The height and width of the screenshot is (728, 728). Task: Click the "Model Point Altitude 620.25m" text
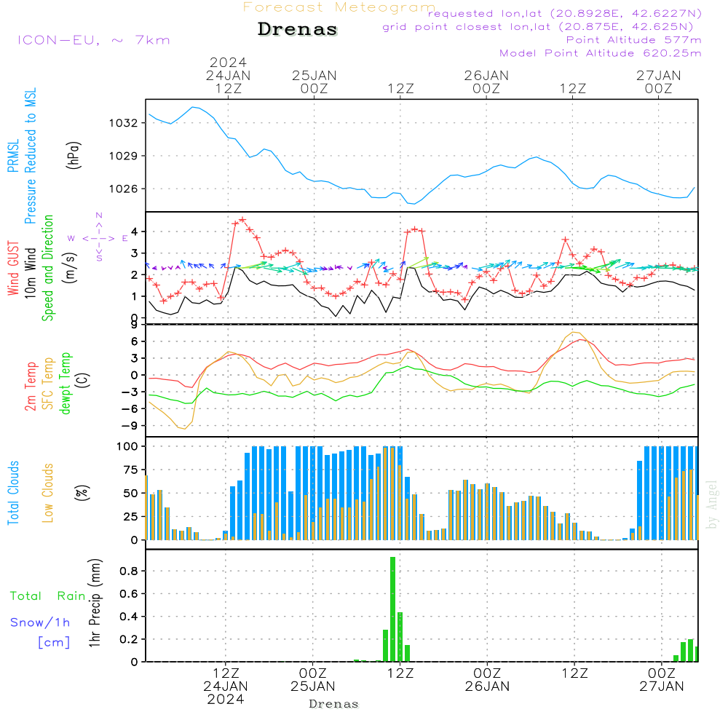pos(601,53)
